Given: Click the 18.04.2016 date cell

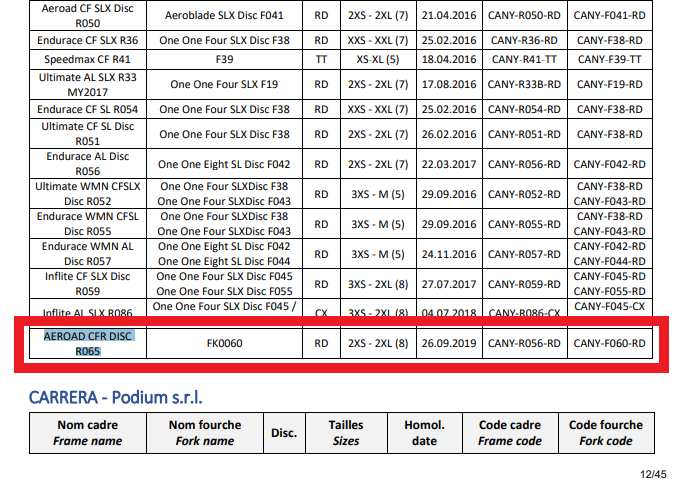Looking at the screenshot, I should pos(449,59).
